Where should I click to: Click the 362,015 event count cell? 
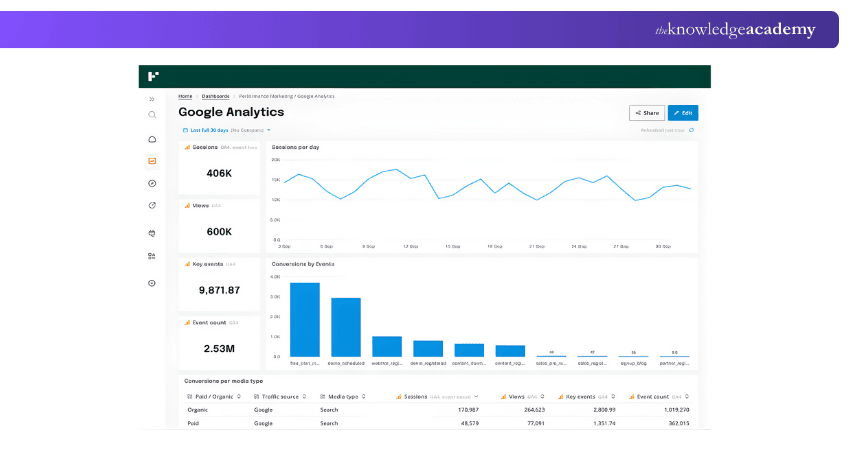[679, 423]
